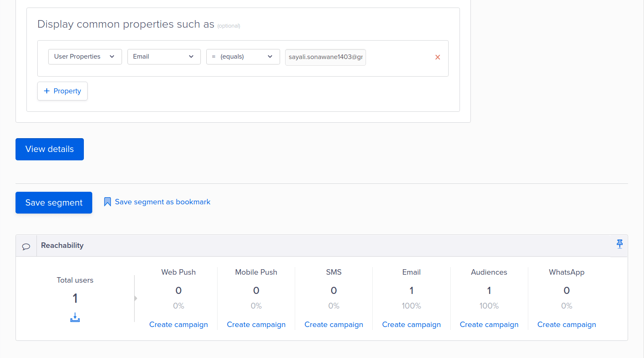
Task: Create campaign under SMS
Action: (x=333, y=325)
